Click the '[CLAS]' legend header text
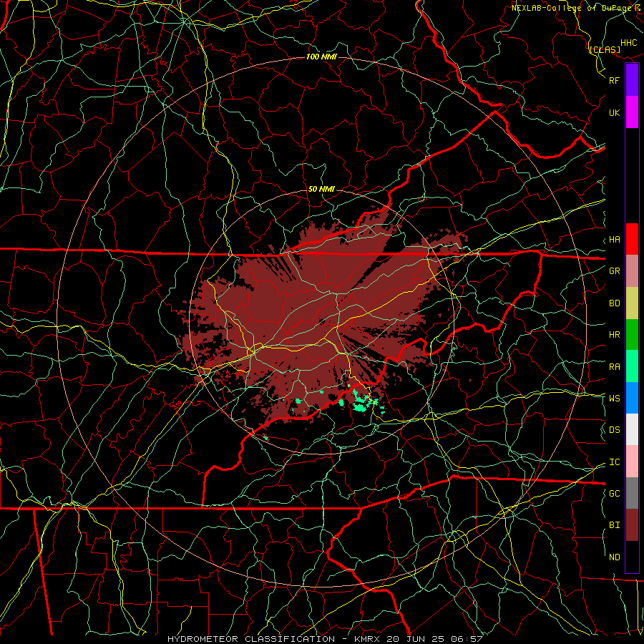644x644 pixels. pos(605,49)
